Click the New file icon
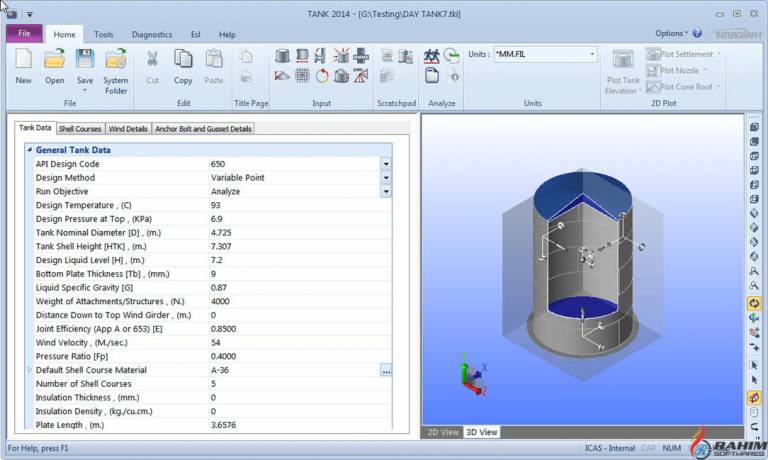Screen dimensions: 768x460 pyautogui.click(x=24, y=59)
